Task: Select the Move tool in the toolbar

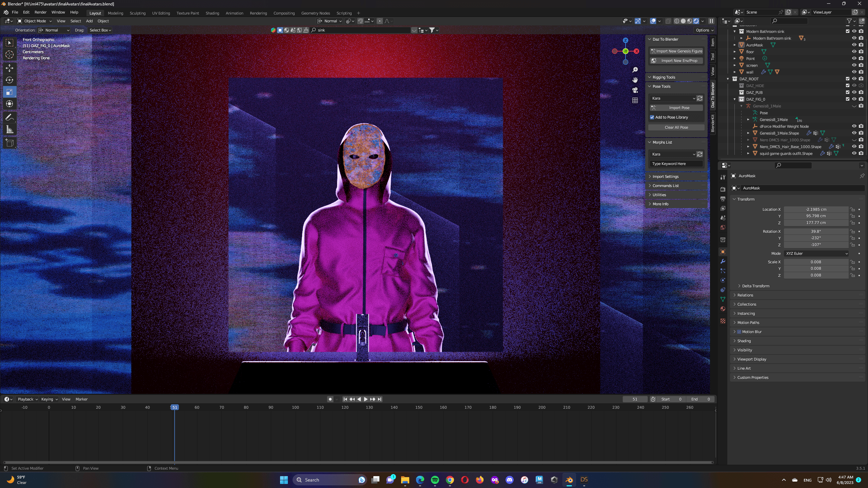Action: click(x=9, y=68)
